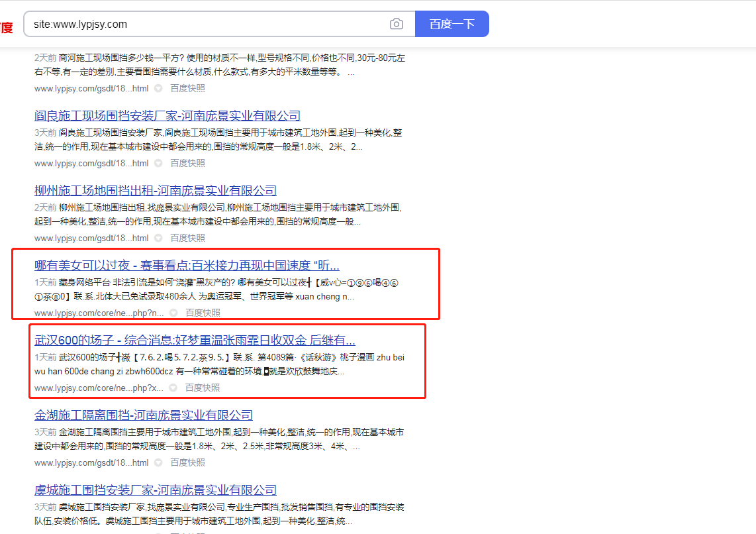Open the 虞城施工围挡安装厂家 result title
The height and width of the screenshot is (534, 756).
[155, 490]
